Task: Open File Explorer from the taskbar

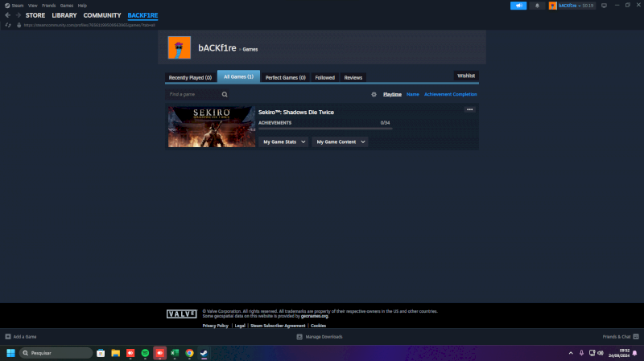Action: coord(115,353)
